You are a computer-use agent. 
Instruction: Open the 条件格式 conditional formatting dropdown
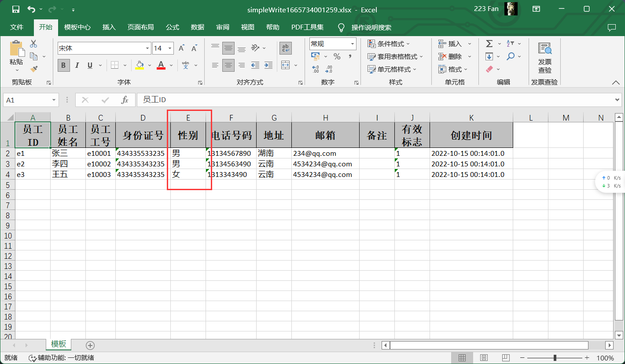[389, 44]
